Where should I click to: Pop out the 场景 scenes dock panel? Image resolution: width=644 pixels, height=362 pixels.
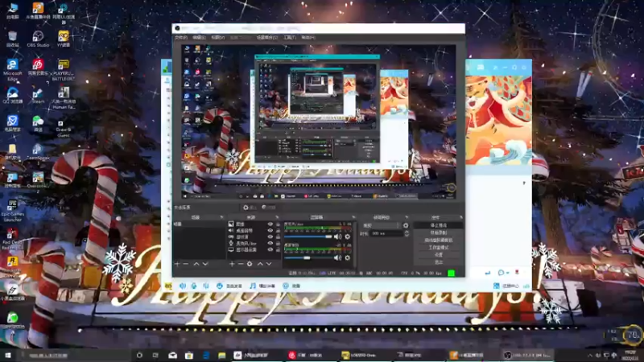click(222, 217)
